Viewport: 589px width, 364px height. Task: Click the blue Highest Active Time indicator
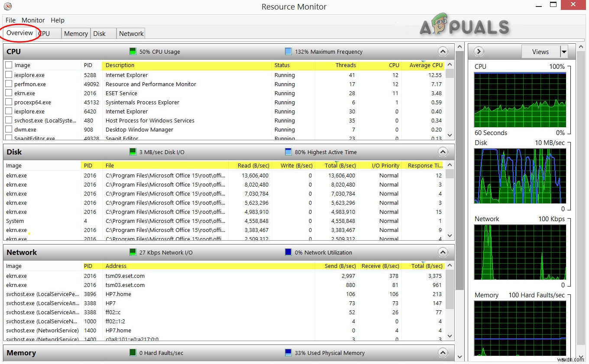pos(288,152)
